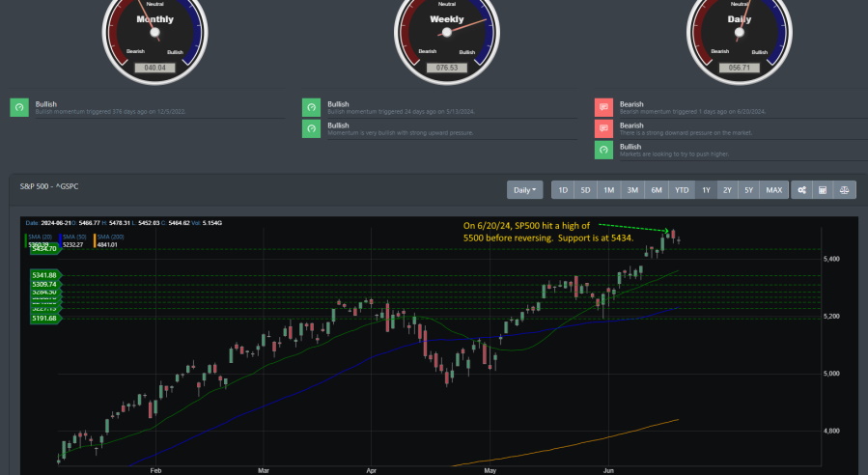Click the Monthly 'Bullish' signal heading
This screenshot has width=868, height=475.
[46, 104]
